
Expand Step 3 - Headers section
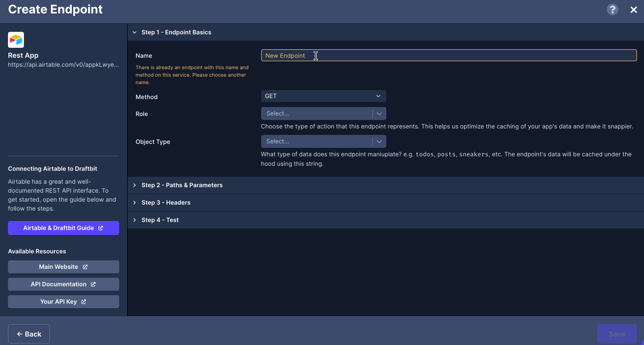386,203
